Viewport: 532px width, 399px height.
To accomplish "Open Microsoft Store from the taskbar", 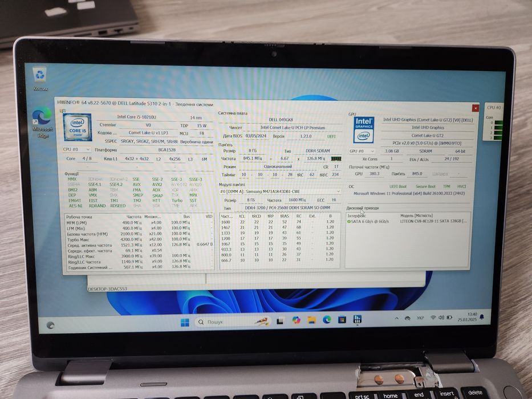I will pyautogui.click(x=342, y=319).
